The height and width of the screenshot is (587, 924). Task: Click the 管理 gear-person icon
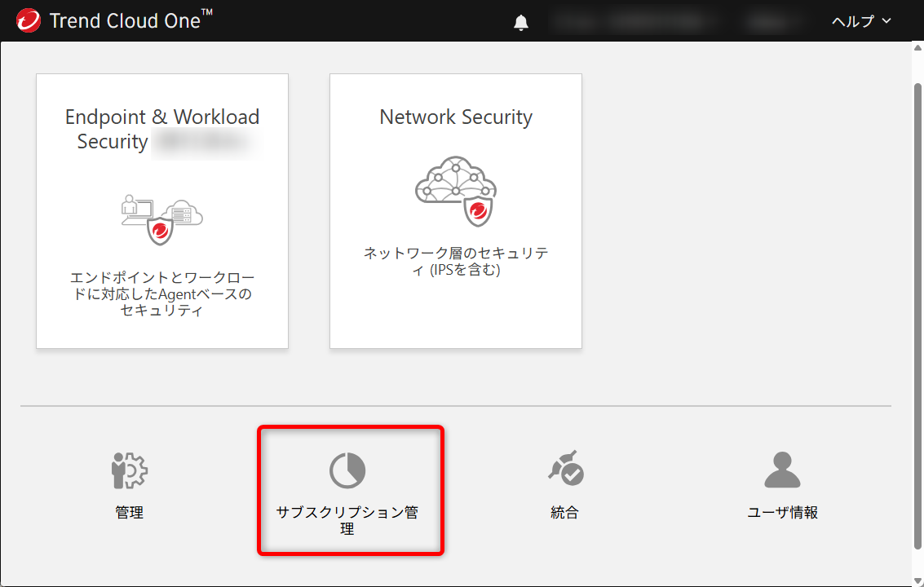click(x=129, y=470)
